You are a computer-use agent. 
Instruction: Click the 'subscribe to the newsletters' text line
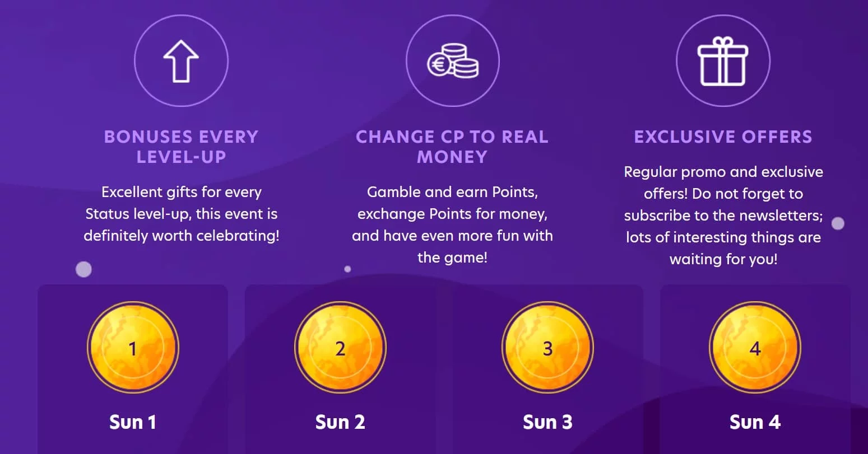(x=723, y=216)
